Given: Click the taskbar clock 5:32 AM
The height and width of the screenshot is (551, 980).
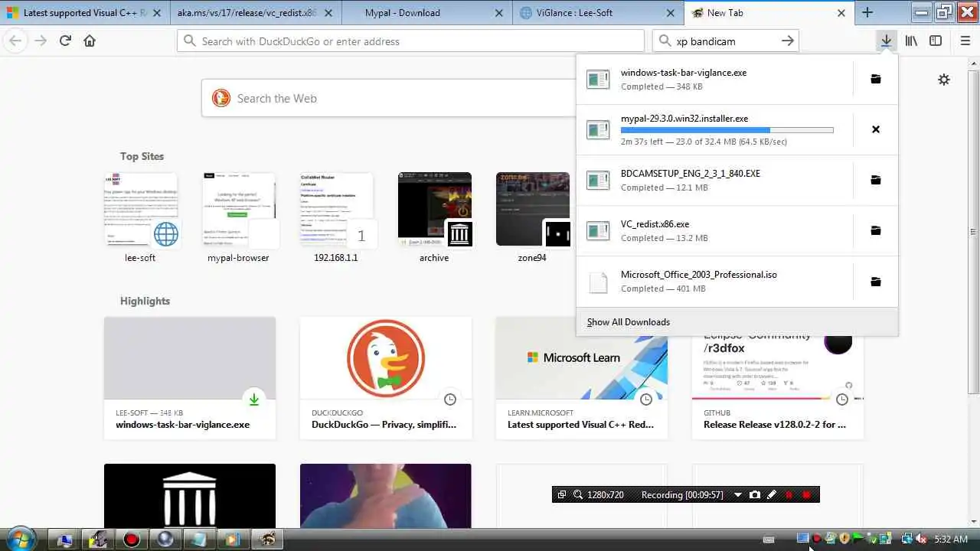Looking at the screenshot, I should [x=951, y=540].
